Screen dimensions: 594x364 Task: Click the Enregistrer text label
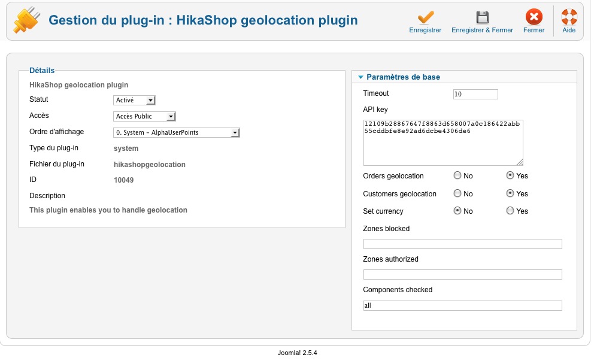425,30
